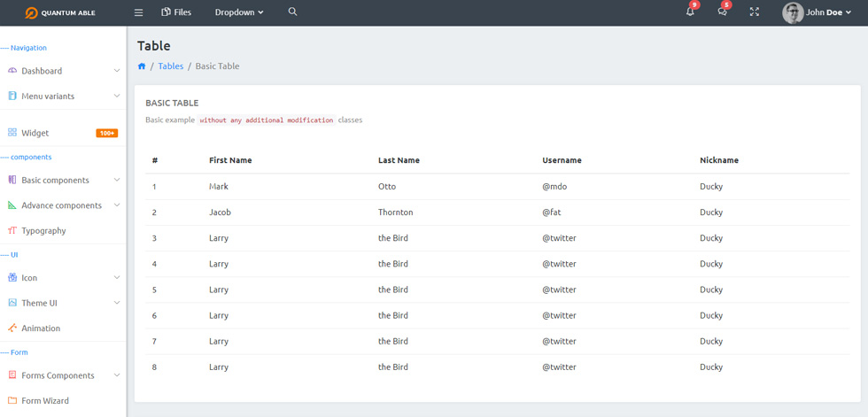Click the Icon gift-box icon
Image resolution: width=868 pixels, height=417 pixels.
click(x=12, y=278)
